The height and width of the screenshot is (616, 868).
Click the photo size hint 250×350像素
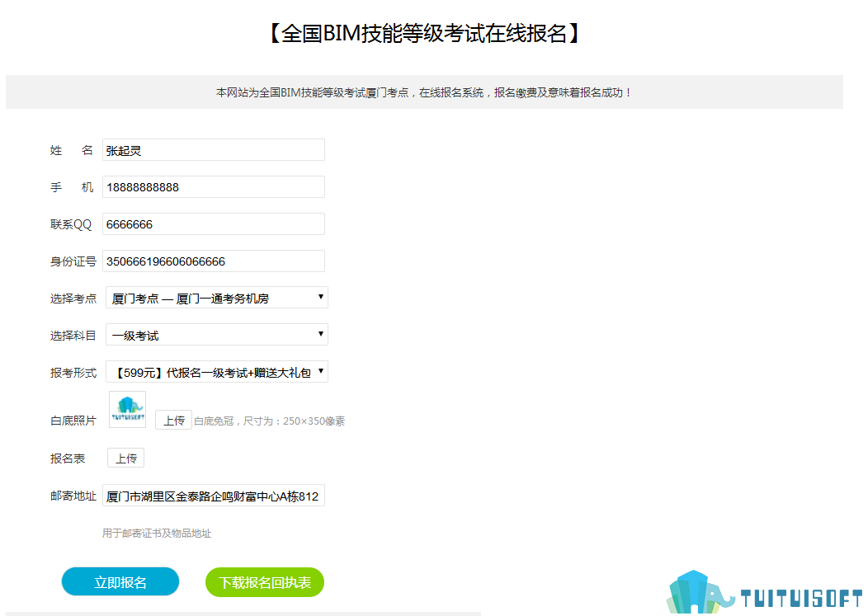(314, 421)
